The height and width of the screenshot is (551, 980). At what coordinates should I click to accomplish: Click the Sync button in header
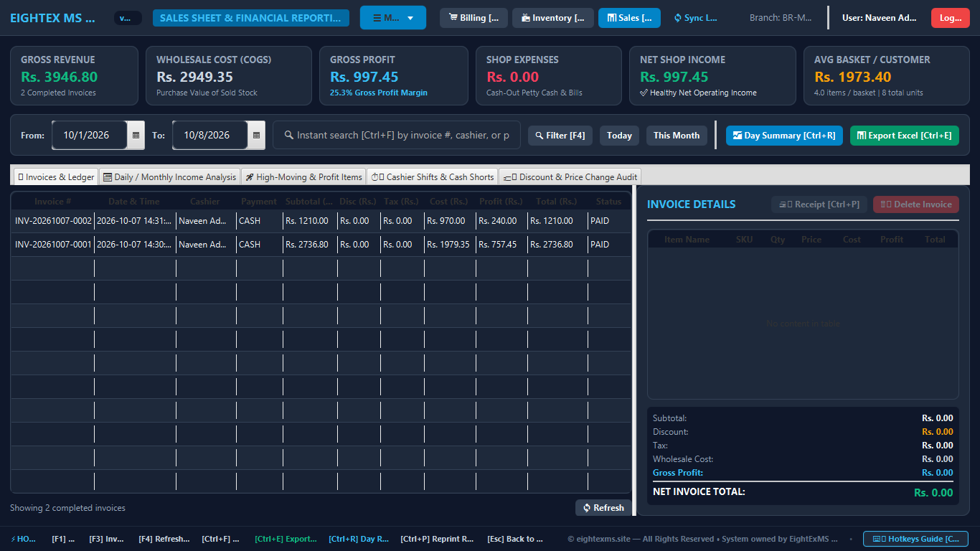click(x=695, y=18)
